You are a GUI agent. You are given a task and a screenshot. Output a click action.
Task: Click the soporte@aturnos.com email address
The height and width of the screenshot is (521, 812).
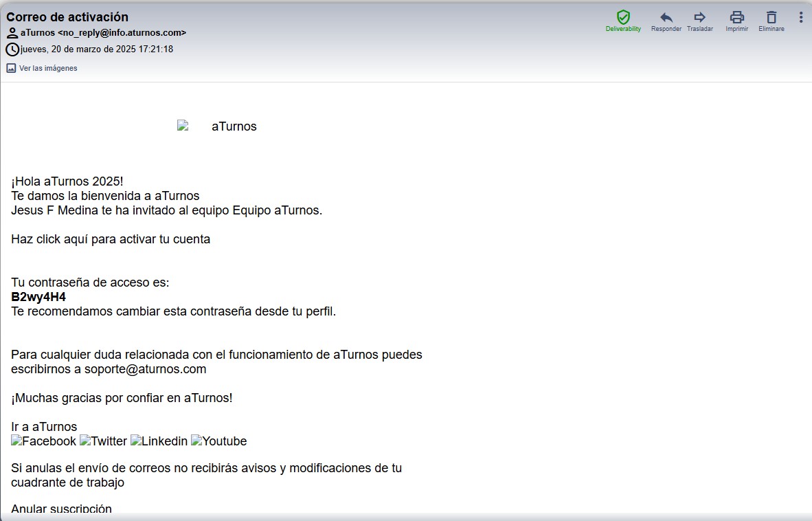point(145,369)
